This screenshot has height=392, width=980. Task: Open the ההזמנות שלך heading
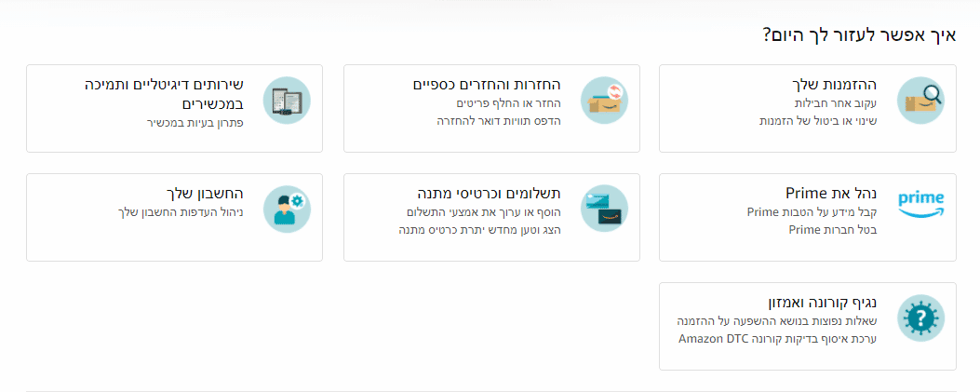point(834,85)
